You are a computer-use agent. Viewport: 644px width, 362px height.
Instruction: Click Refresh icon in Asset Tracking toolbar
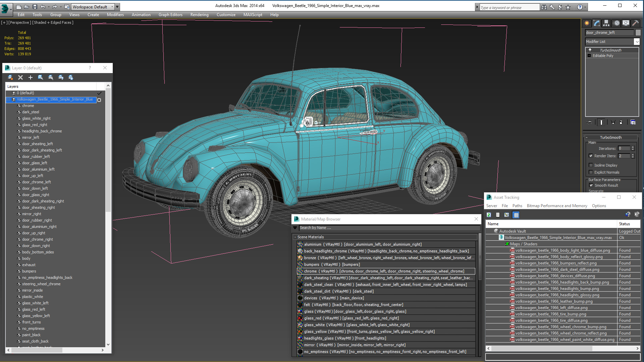pos(489,215)
